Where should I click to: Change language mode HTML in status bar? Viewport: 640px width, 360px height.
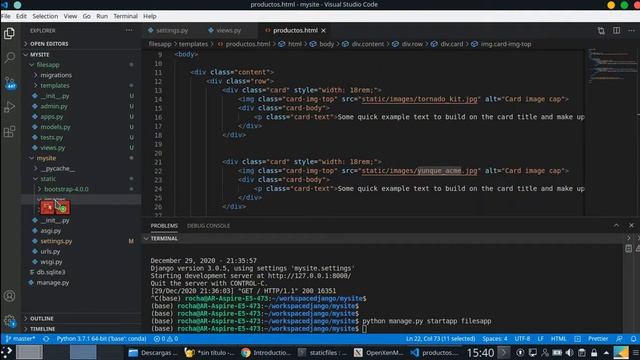click(x=558, y=339)
